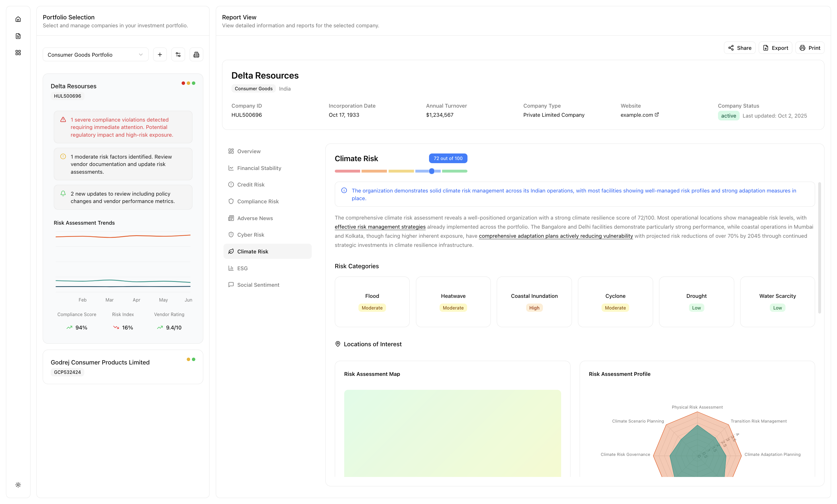Switch to the Social Sentiment tab
This screenshot has height=504, width=837.
(267, 285)
